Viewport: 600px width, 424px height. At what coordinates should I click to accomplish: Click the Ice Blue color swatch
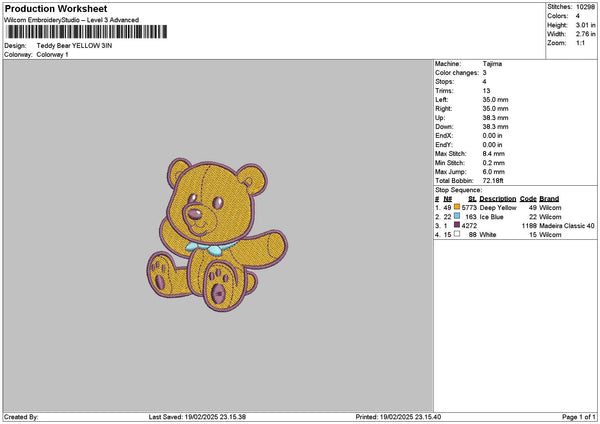coord(458,216)
